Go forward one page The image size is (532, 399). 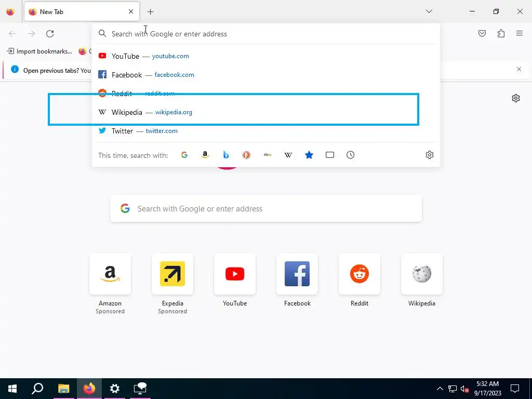pyautogui.click(x=31, y=34)
